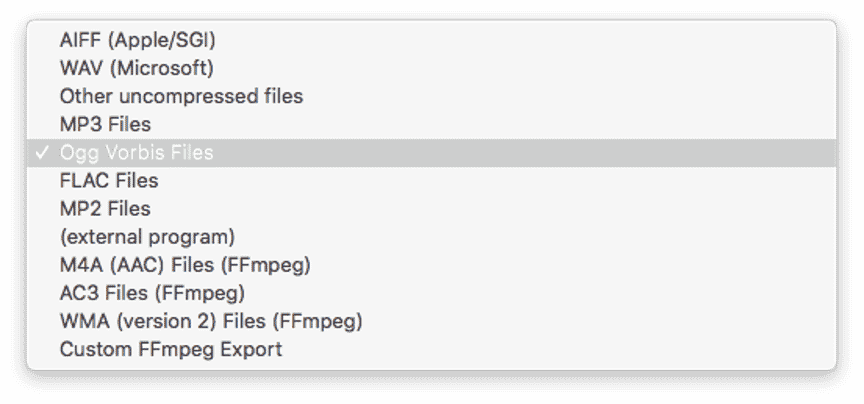Choose WMA (version 2) Files (FFmpeg)
The height and width of the screenshot is (404, 864).
point(211,322)
